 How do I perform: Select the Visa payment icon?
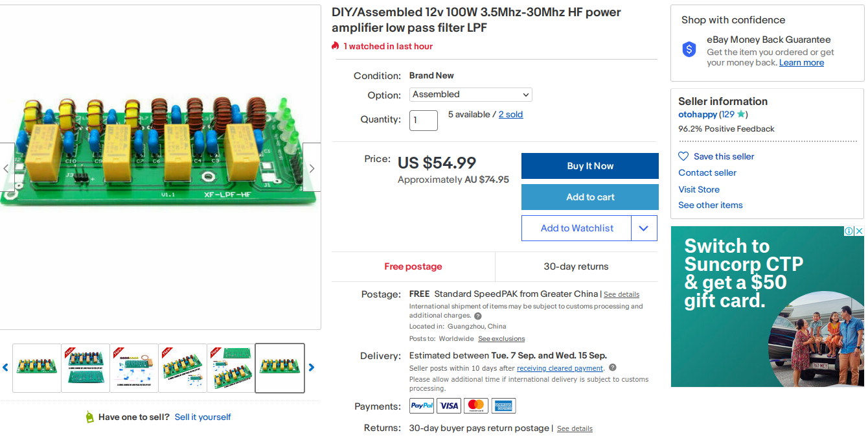[449, 405]
